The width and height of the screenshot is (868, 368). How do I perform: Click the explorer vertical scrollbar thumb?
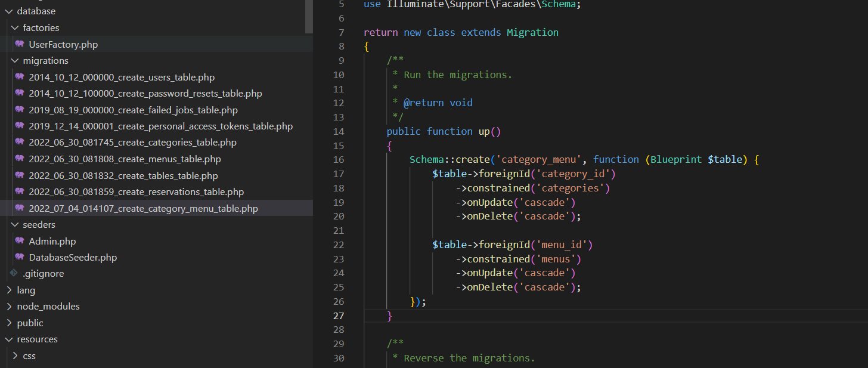coord(309,16)
